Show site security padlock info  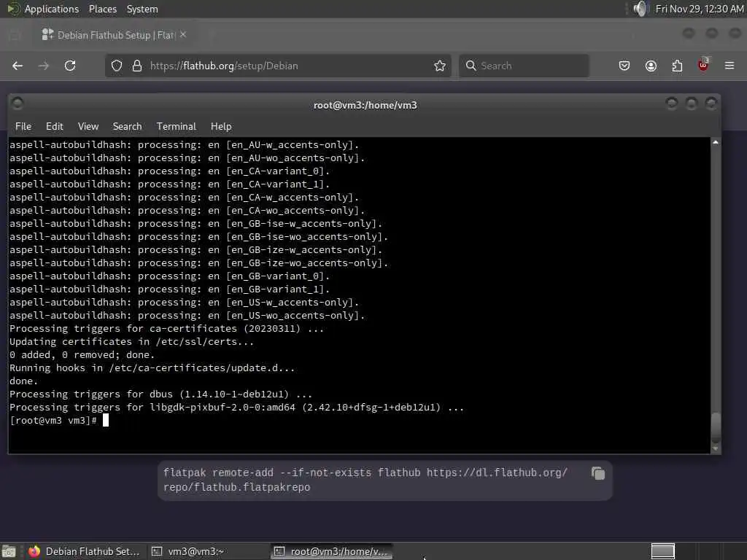tap(136, 66)
